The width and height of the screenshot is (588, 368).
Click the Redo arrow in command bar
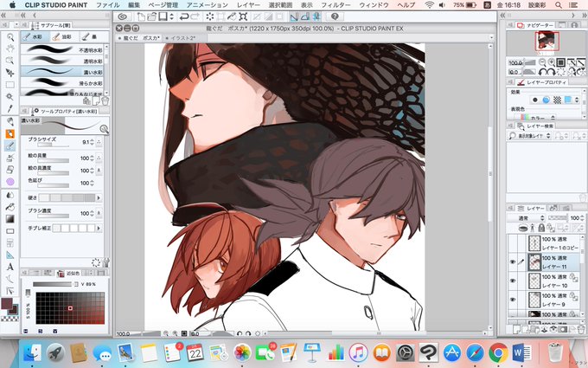coord(195,16)
